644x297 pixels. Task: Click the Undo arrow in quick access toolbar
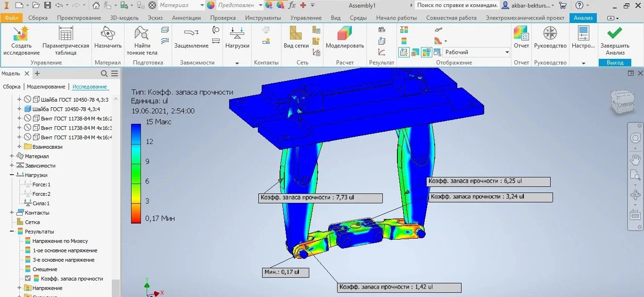tap(59, 5)
